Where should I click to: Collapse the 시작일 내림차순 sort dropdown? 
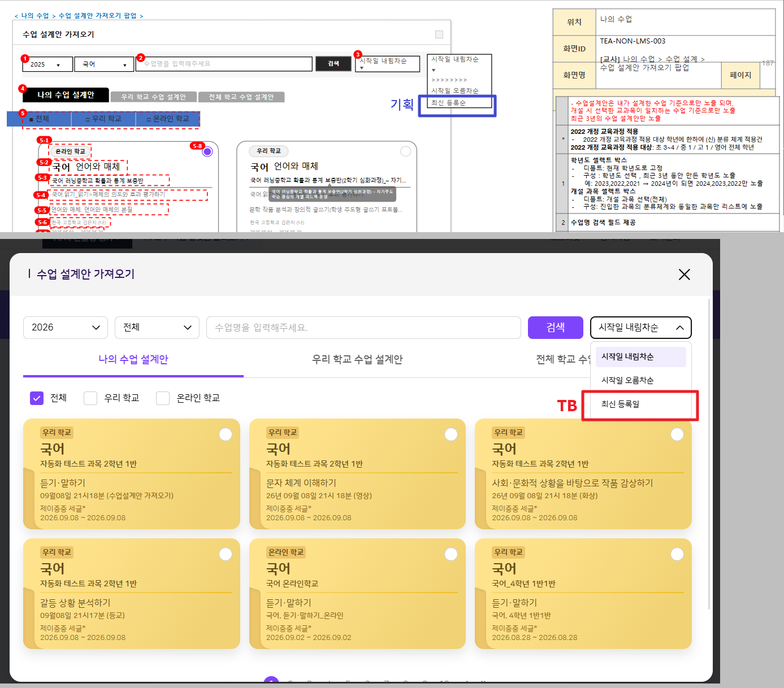click(641, 328)
